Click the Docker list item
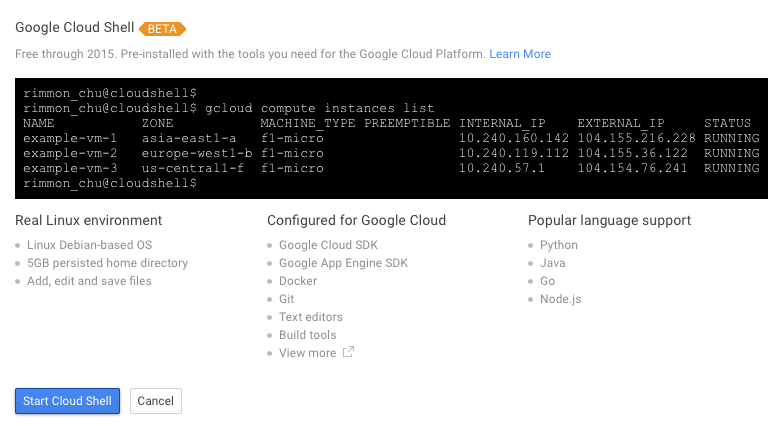Image resolution: width=777 pixels, height=426 pixels. 298,281
